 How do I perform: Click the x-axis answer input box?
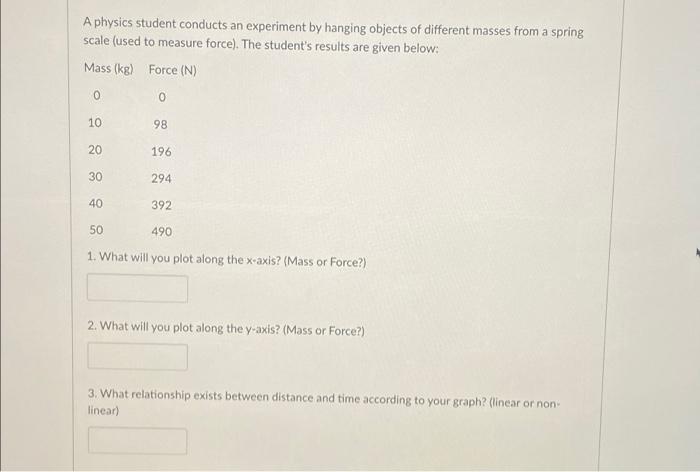138,289
